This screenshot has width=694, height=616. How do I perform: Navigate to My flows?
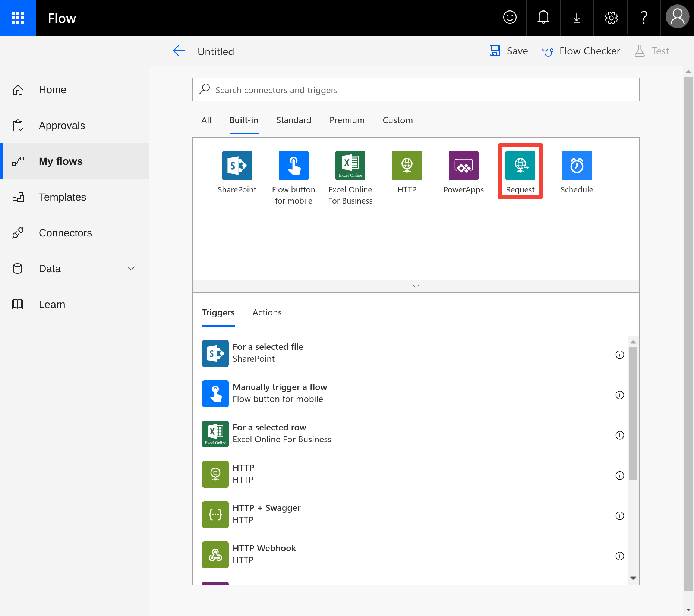coord(75,161)
